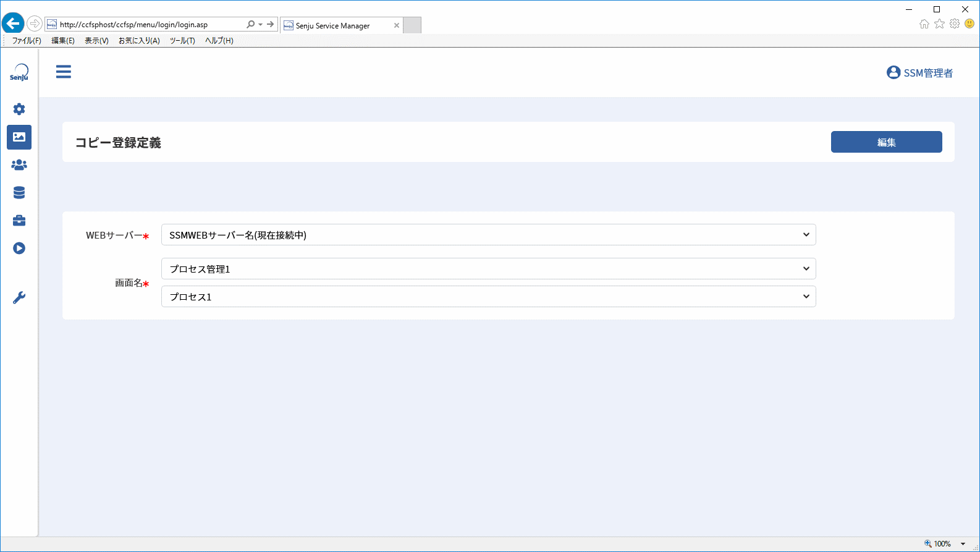Click the SSM管理者 user name
Screen dimensions: 980x552
[x=928, y=73]
